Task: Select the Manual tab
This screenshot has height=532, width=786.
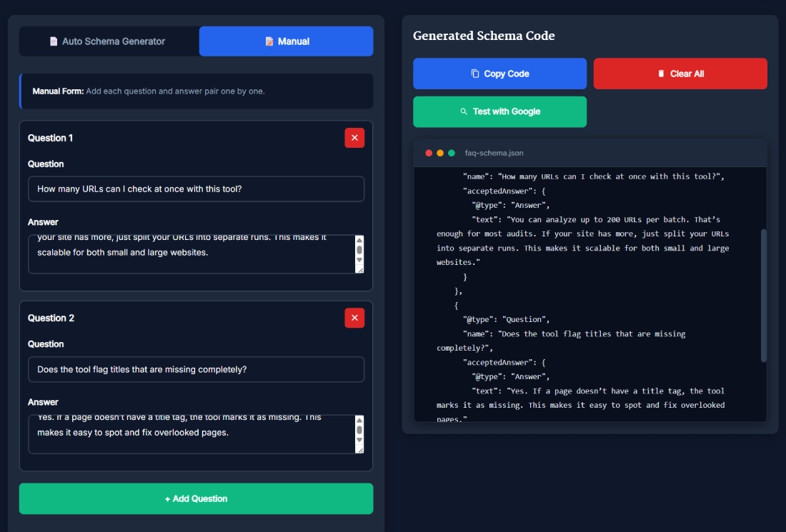Action: pos(284,41)
